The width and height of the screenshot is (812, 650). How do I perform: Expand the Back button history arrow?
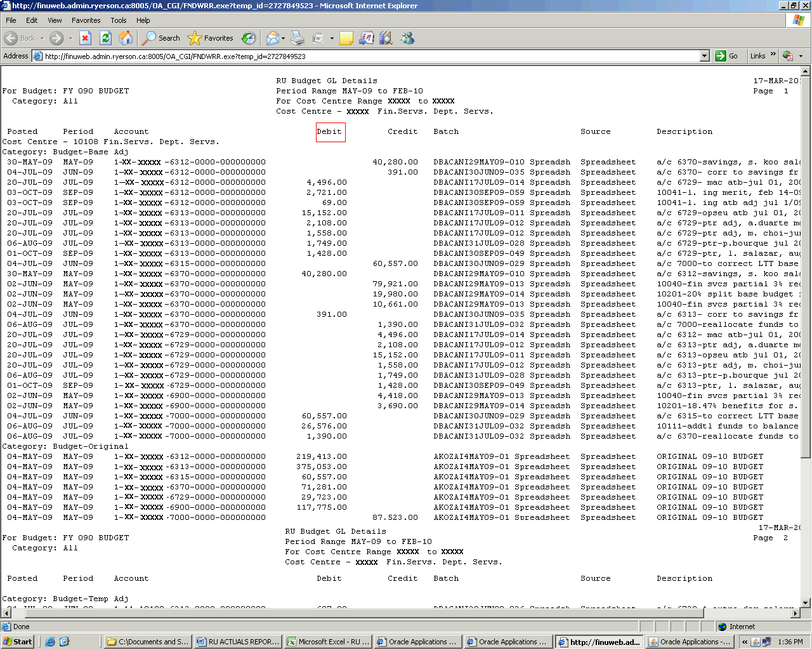click(42, 38)
